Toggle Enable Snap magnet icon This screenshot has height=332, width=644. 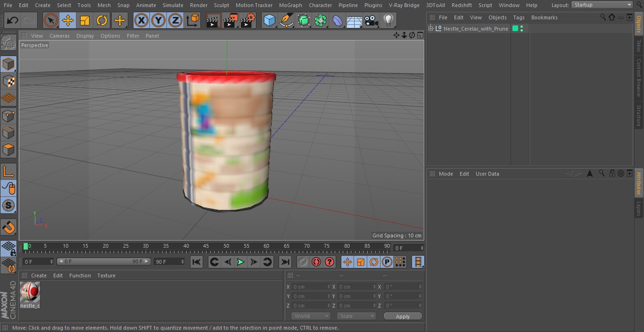8,227
